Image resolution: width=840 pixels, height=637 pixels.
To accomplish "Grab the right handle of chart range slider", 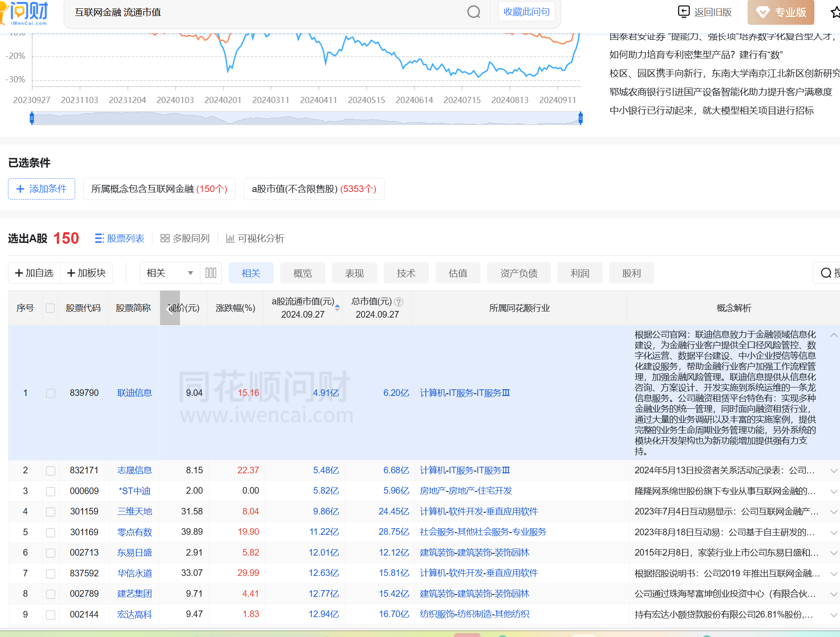I will click(x=580, y=118).
